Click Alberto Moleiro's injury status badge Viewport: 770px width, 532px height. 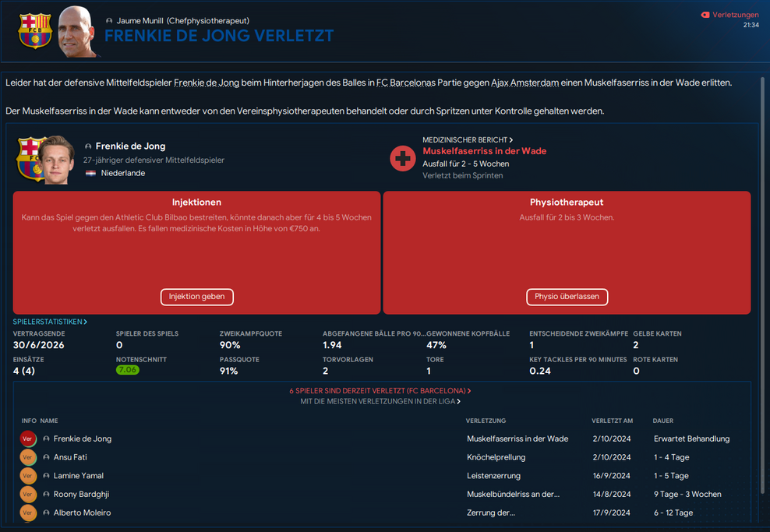tap(28, 513)
